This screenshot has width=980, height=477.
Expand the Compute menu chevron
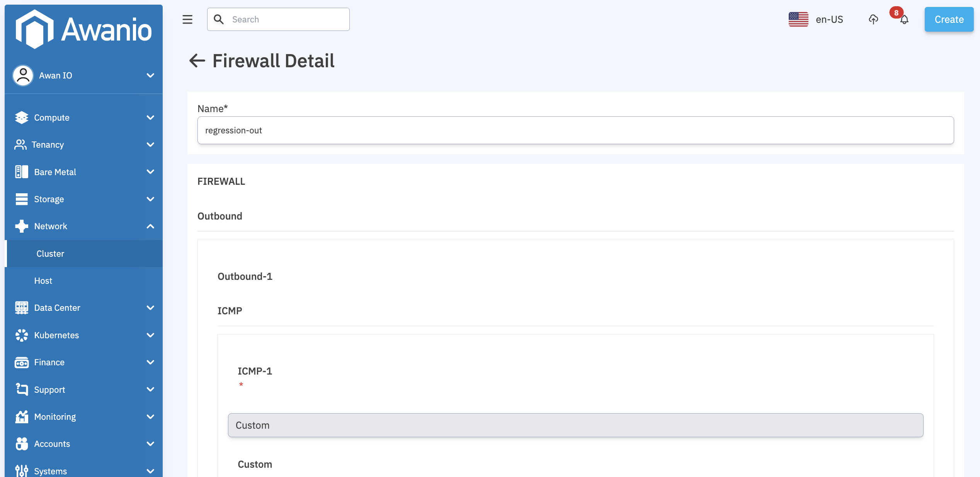[x=150, y=118]
